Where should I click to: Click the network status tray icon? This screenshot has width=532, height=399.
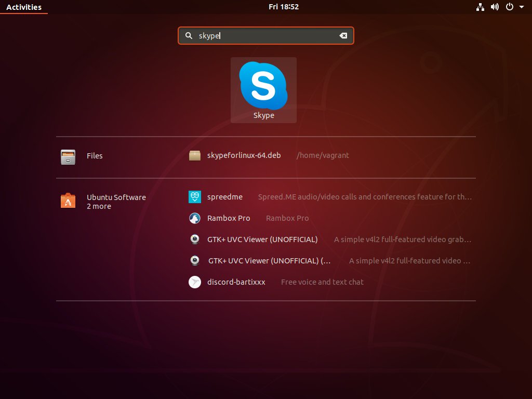pyautogui.click(x=480, y=7)
